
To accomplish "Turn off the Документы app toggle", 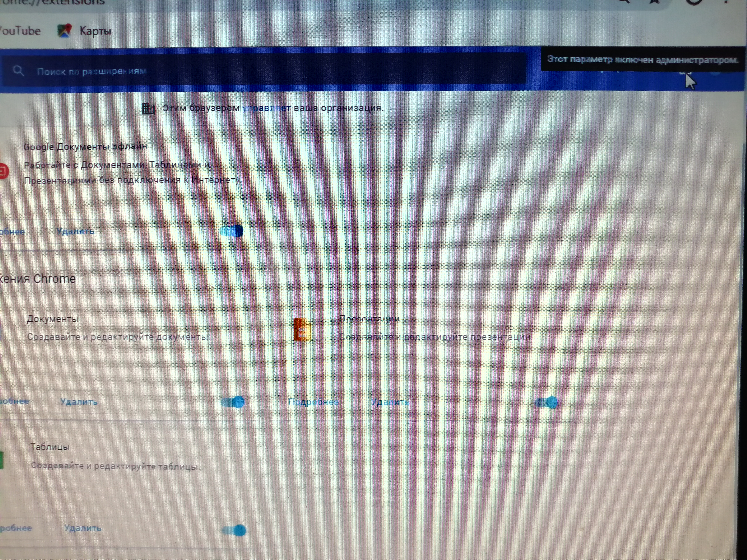I will [x=233, y=402].
